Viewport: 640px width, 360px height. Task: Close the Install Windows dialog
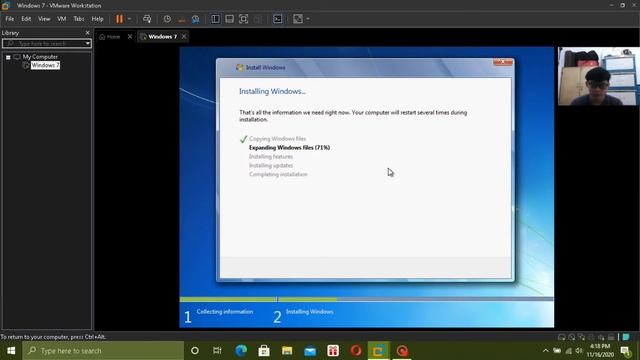pos(503,62)
